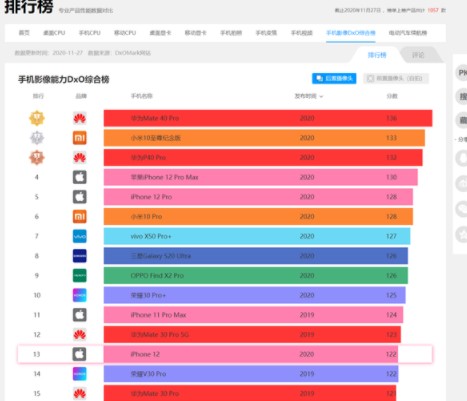
Task: Click the favorites (藏) sidebar button
Action: pyautogui.click(x=462, y=120)
